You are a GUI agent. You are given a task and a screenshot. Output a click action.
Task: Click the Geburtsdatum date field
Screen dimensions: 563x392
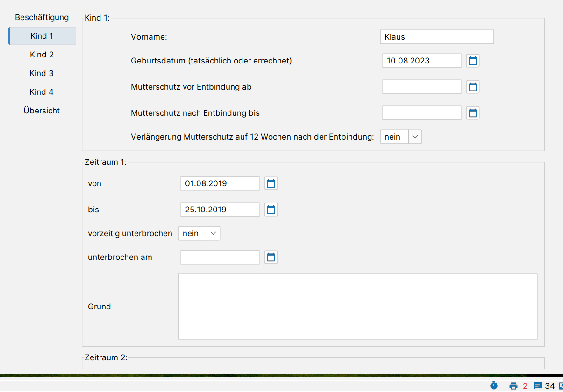point(421,61)
